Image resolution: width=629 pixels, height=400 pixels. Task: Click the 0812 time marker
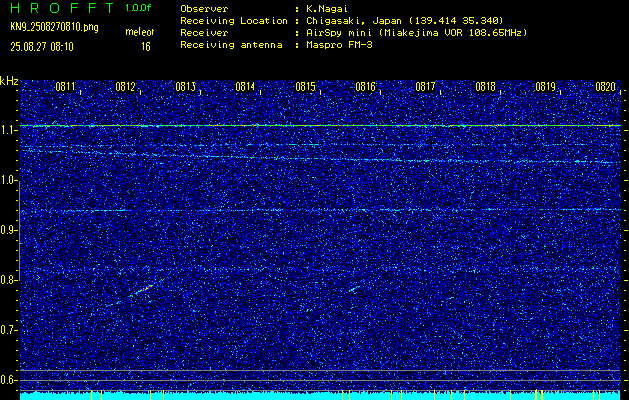click(125, 86)
